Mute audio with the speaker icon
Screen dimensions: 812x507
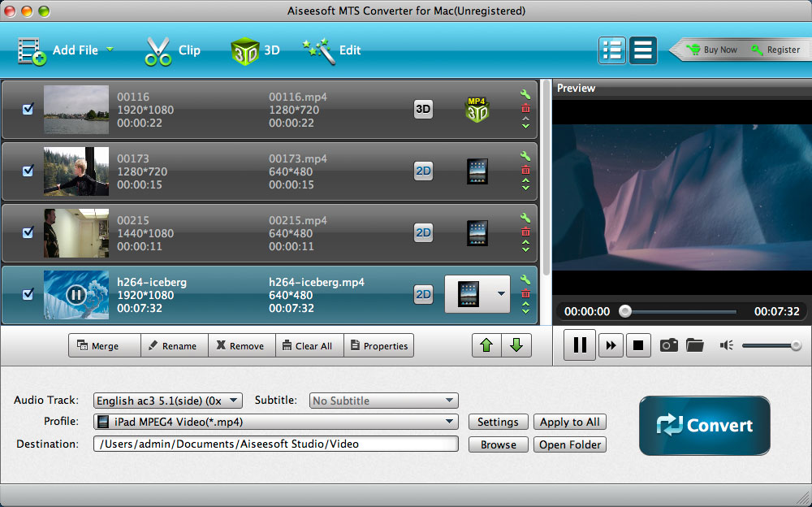click(x=726, y=345)
